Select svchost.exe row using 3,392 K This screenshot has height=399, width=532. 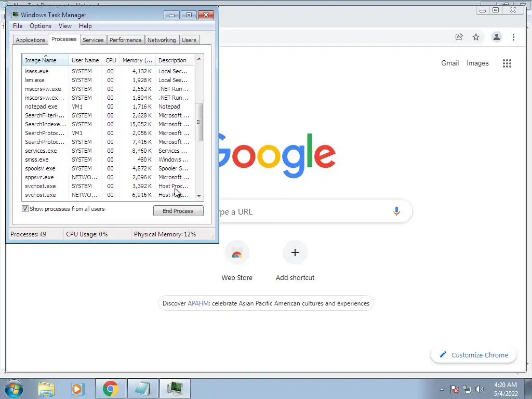click(x=108, y=186)
